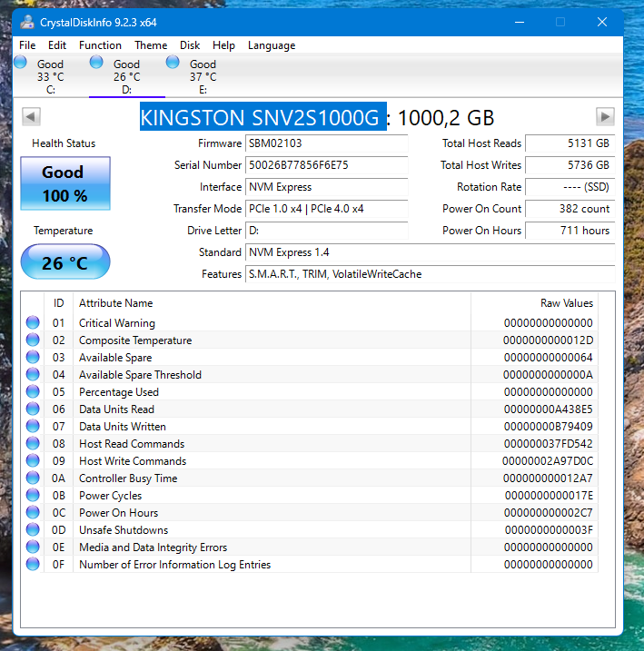
Task: Open the Function menu
Action: click(100, 45)
